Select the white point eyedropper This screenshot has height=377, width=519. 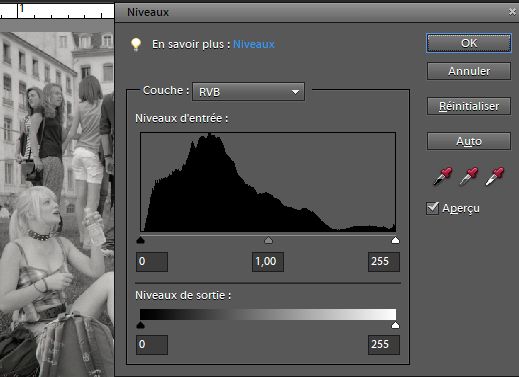click(495, 176)
